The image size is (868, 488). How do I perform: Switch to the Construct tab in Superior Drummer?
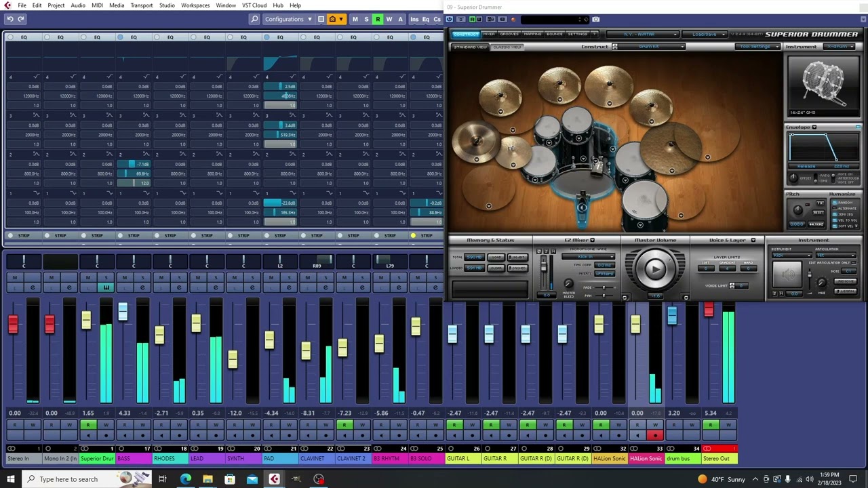point(465,34)
